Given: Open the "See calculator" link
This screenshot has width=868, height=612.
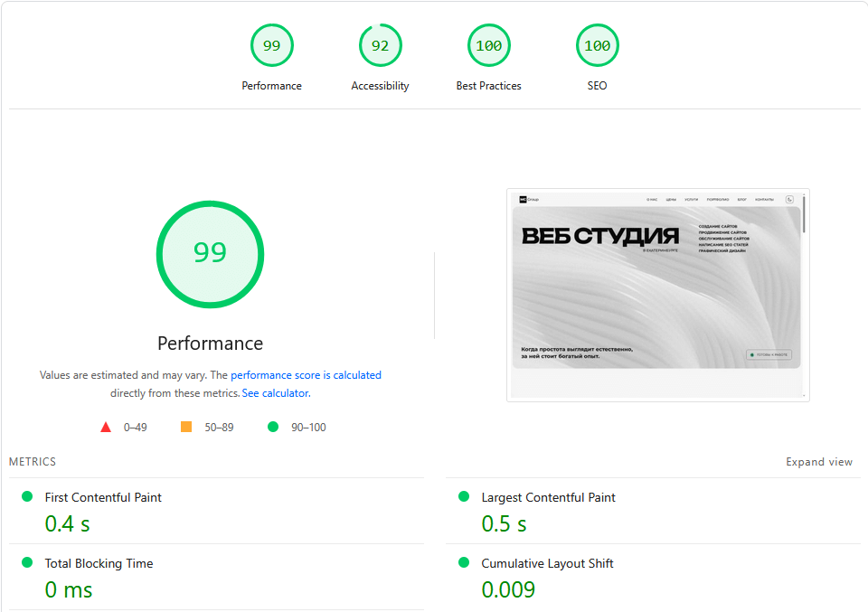Looking at the screenshot, I should [x=276, y=393].
